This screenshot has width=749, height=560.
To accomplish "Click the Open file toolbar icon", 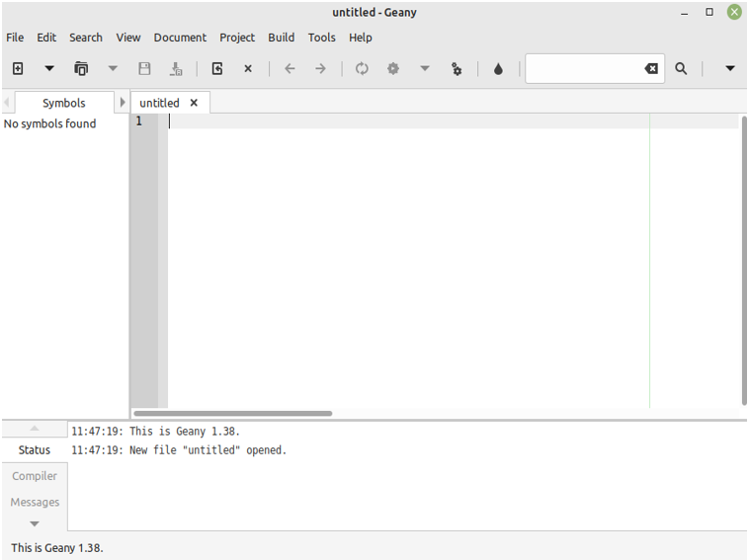I will pyautogui.click(x=81, y=69).
